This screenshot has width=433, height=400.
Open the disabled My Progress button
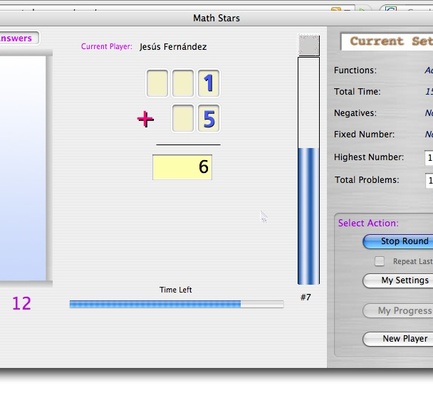(x=398, y=311)
